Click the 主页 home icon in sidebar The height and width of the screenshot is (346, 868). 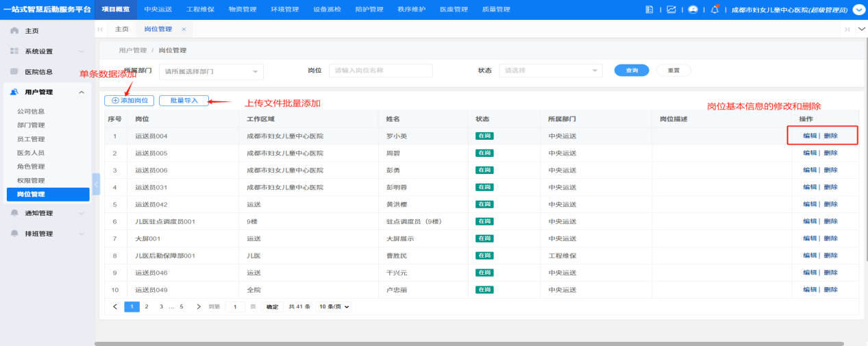pos(14,31)
